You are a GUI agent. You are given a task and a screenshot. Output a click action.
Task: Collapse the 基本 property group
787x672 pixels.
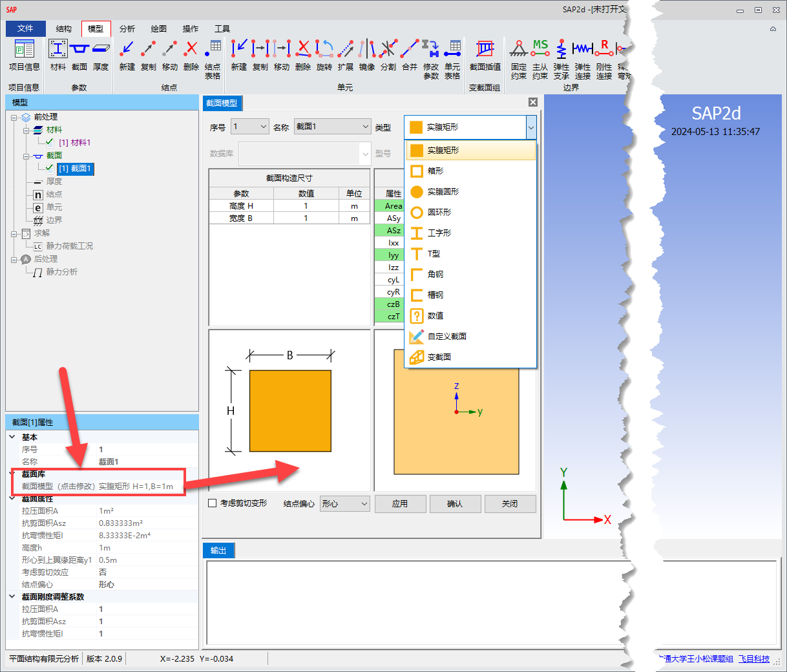click(x=12, y=437)
